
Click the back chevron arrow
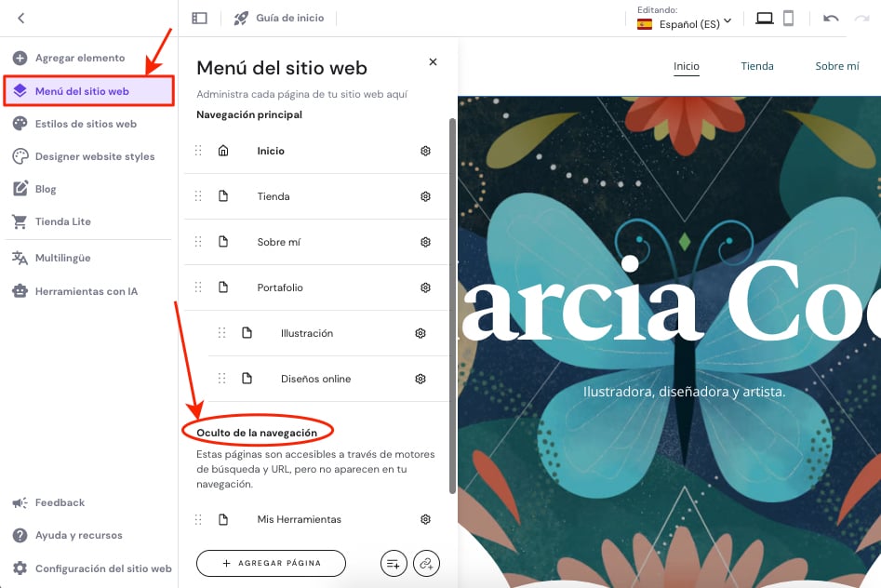(20, 18)
